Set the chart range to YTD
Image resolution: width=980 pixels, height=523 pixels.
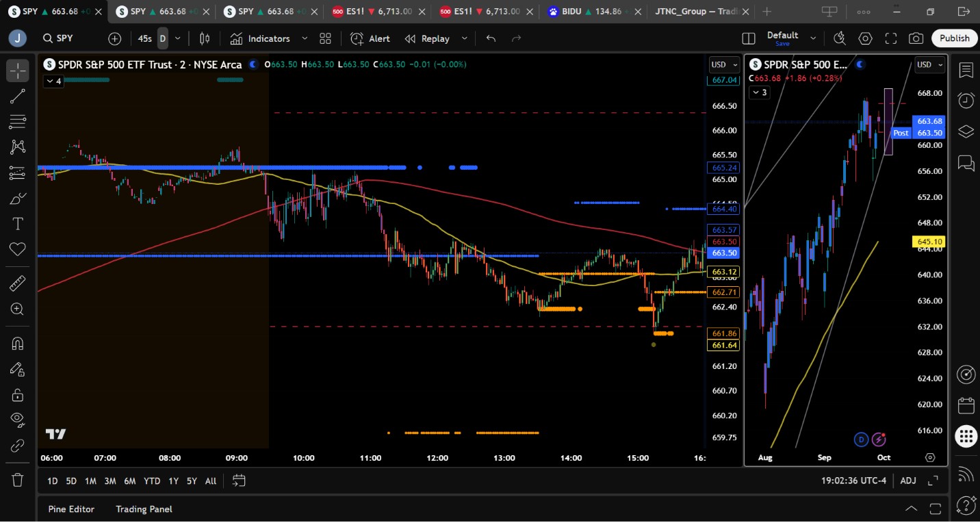pos(152,481)
